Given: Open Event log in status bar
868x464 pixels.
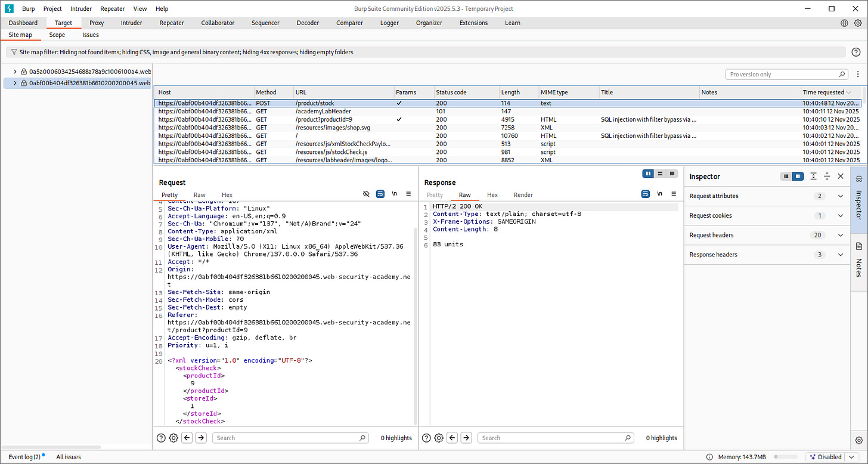Looking at the screenshot, I should 24,457.
